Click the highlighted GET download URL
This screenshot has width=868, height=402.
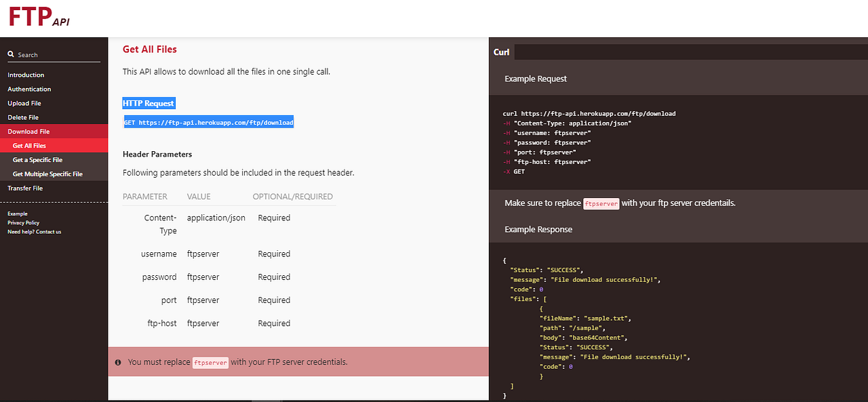pyautogui.click(x=208, y=123)
